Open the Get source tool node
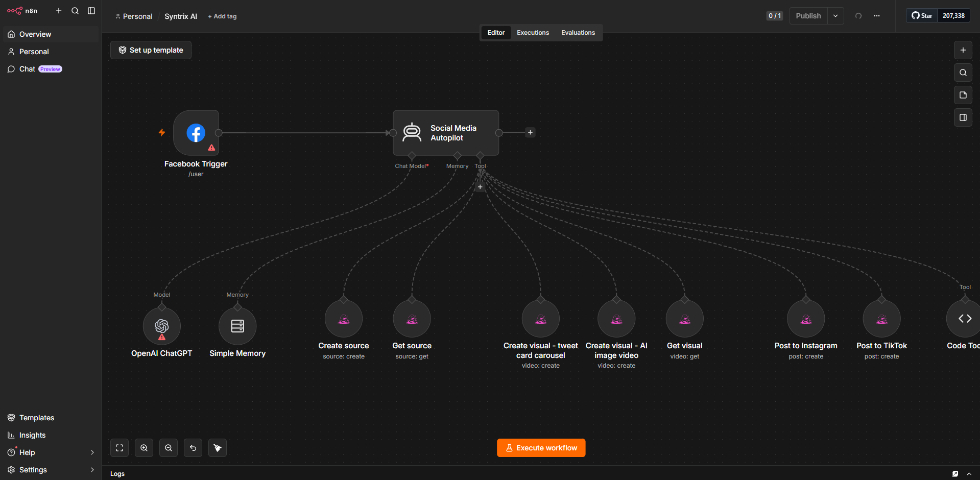Viewport: 980px width, 480px height. pos(412,319)
